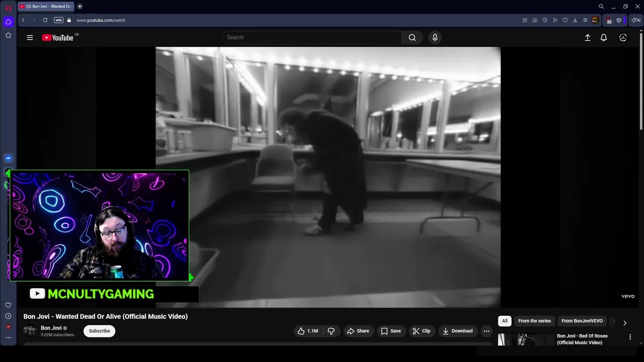
Task: Open History clock icon in sidebar
Action: pyautogui.click(x=8, y=316)
